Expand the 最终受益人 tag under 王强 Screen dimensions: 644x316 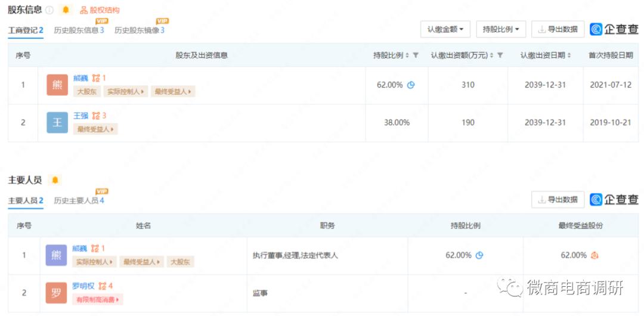[95, 129]
